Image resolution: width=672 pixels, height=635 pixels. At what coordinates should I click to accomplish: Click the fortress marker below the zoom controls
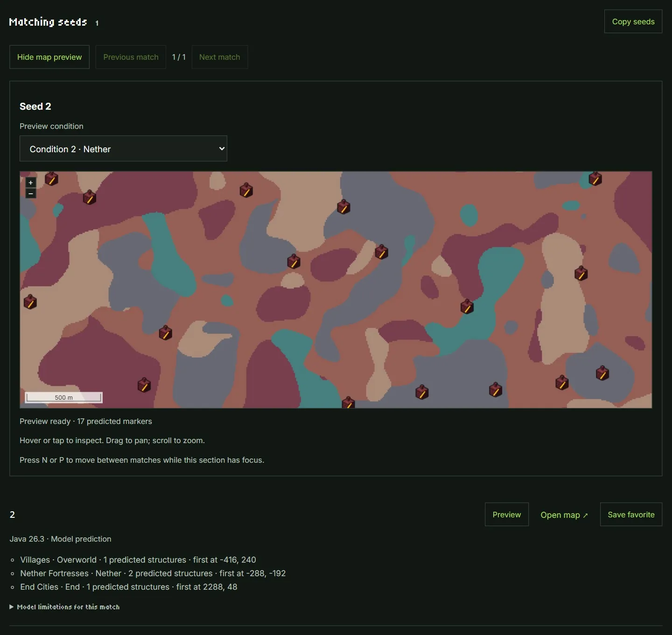(90, 197)
